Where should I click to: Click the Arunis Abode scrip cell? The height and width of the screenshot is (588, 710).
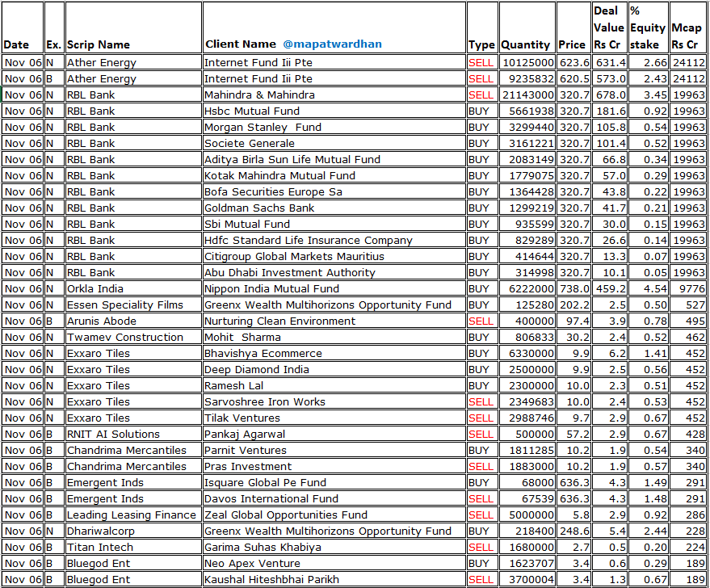pos(133,321)
